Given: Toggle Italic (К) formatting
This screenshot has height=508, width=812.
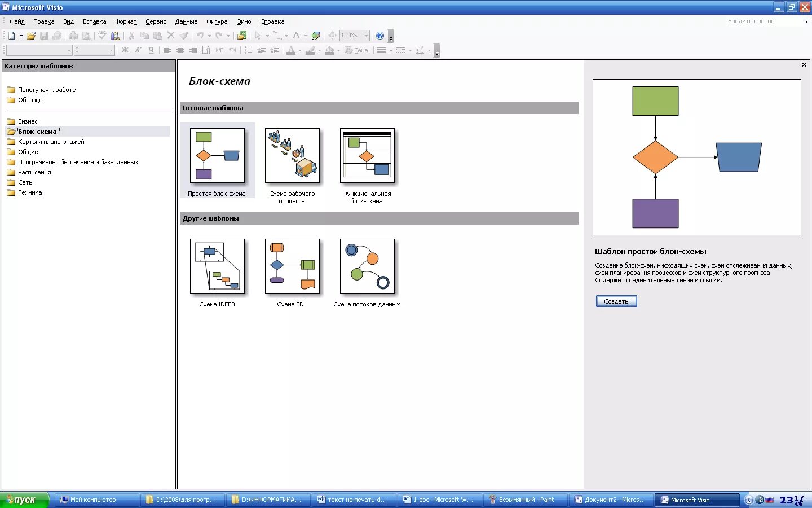Looking at the screenshot, I should tap(138, 50).
